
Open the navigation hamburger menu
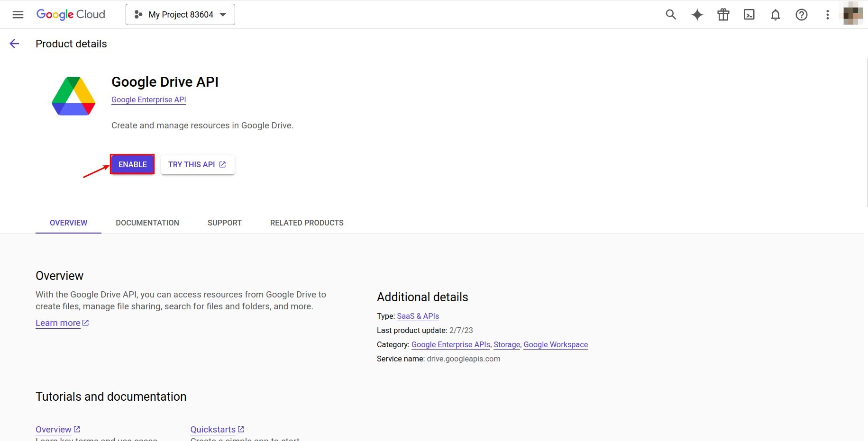(x=18, y=14)
